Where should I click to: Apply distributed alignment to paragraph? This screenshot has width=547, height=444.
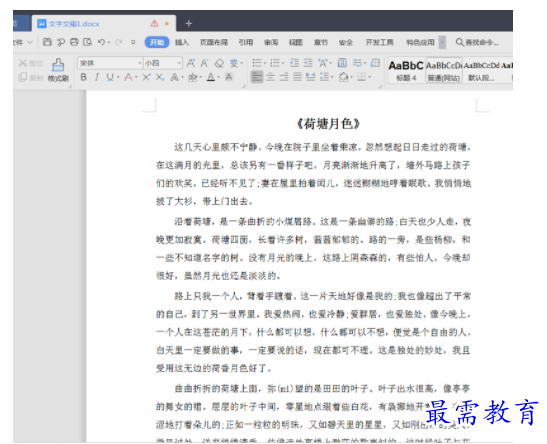[x=310, y=77]
